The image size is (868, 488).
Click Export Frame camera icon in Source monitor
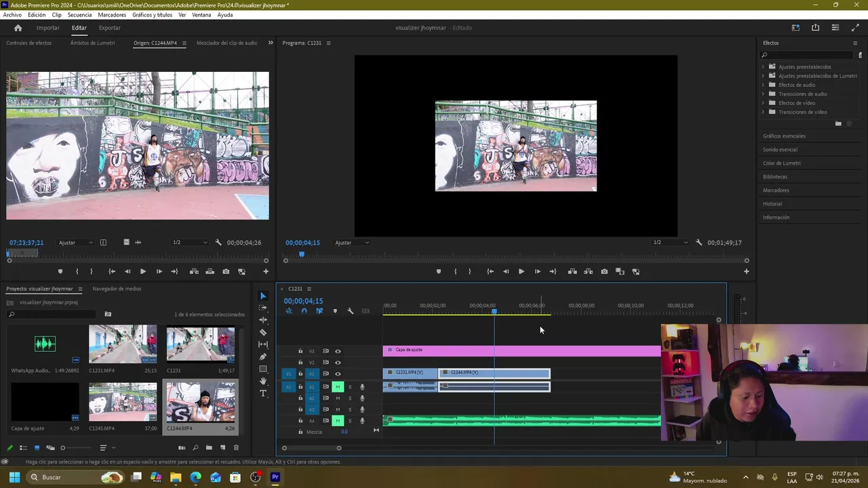click(x=226, y=272)
